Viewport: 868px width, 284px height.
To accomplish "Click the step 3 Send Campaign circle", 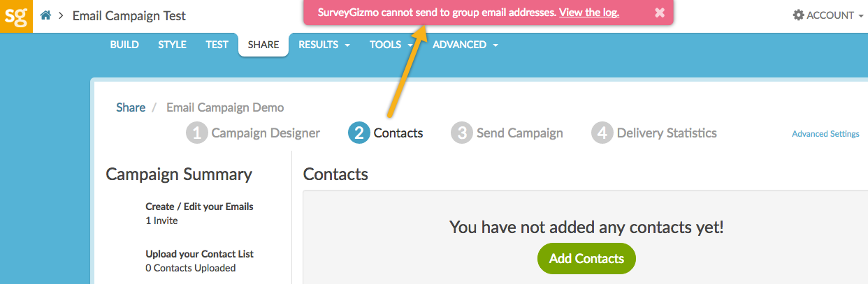I will click(462, 133).
